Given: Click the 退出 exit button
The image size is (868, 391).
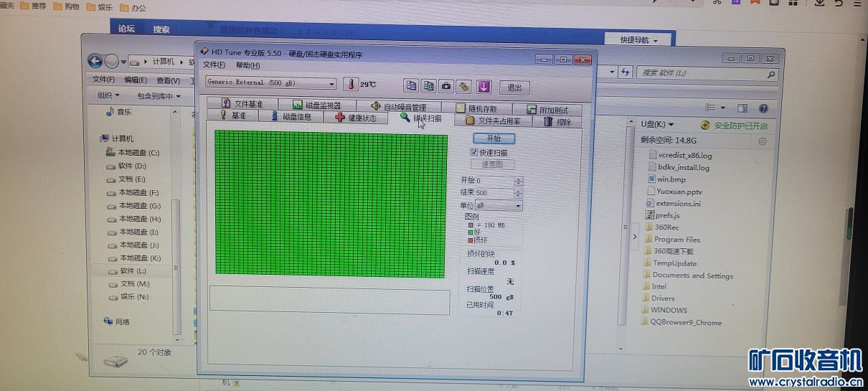Looking at the screenshot, I should pos(514,88).
